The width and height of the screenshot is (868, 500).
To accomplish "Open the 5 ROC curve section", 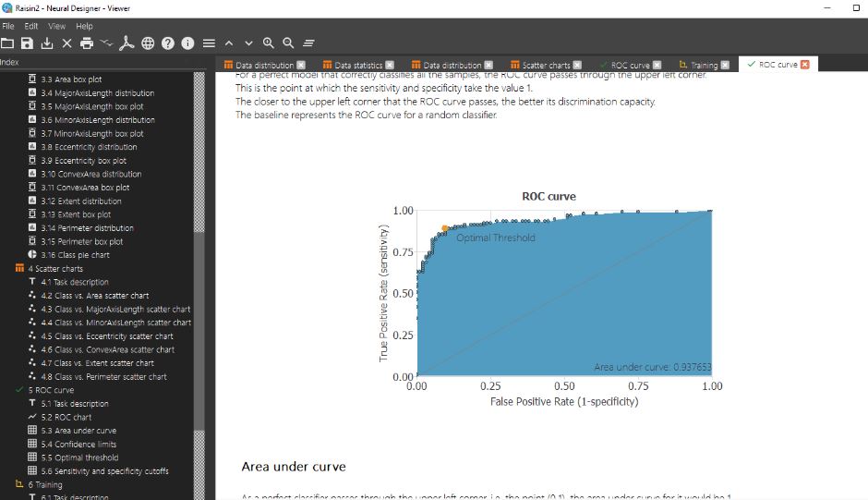I will tap(51, 390).
